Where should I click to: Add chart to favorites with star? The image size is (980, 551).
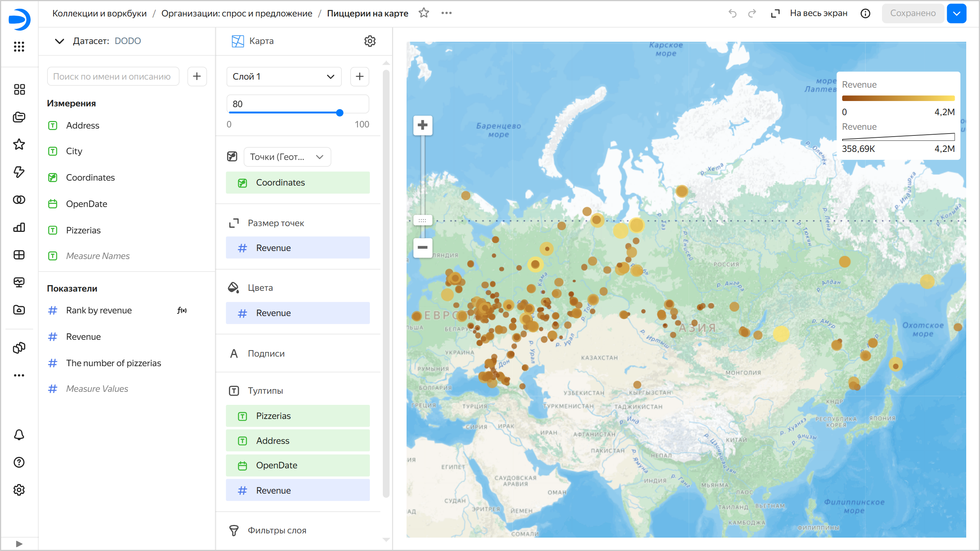[x=423, y=13]
